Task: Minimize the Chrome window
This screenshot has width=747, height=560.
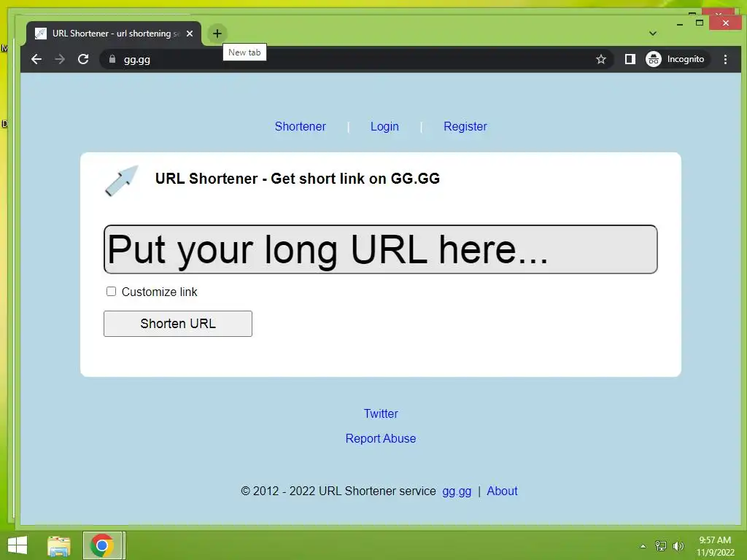Action: (679, 23)
